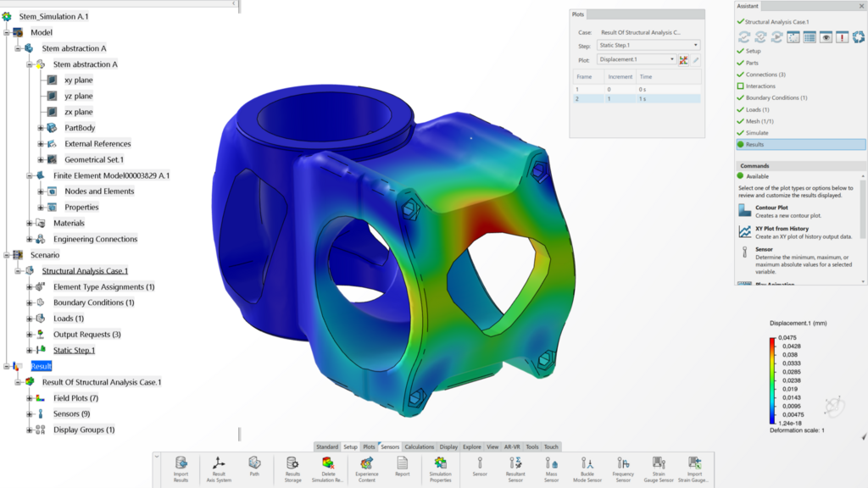Click the Interactions checkbox in Assistant
Viewport: 868px width, 488px height.
(x=740, y=86)
